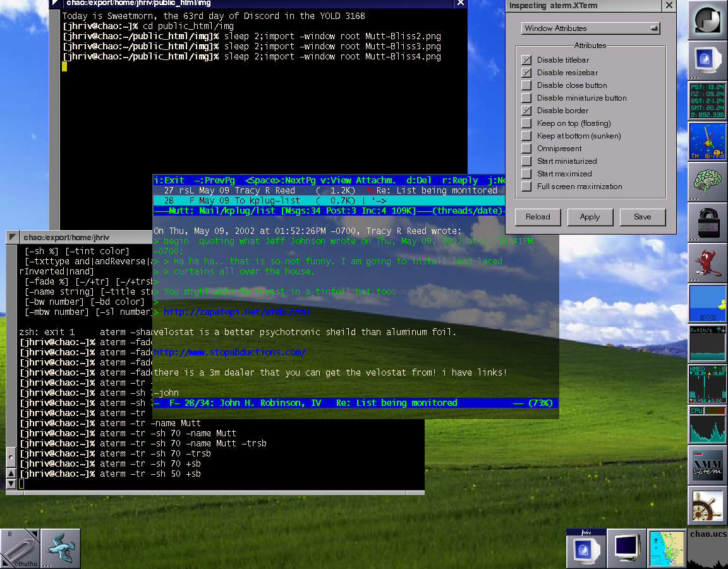
Task: Click terminal scrollbar down arrow
Action: click(x=11, y=484)
